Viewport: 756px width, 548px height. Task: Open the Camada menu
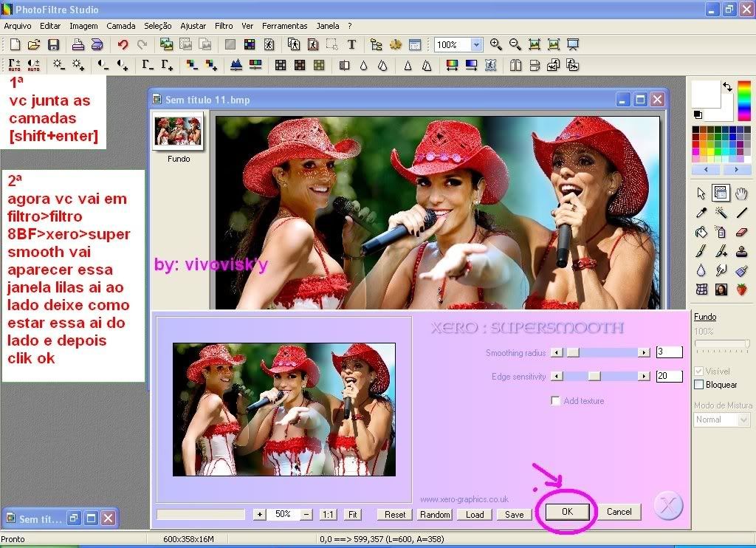tap(120, 26)
